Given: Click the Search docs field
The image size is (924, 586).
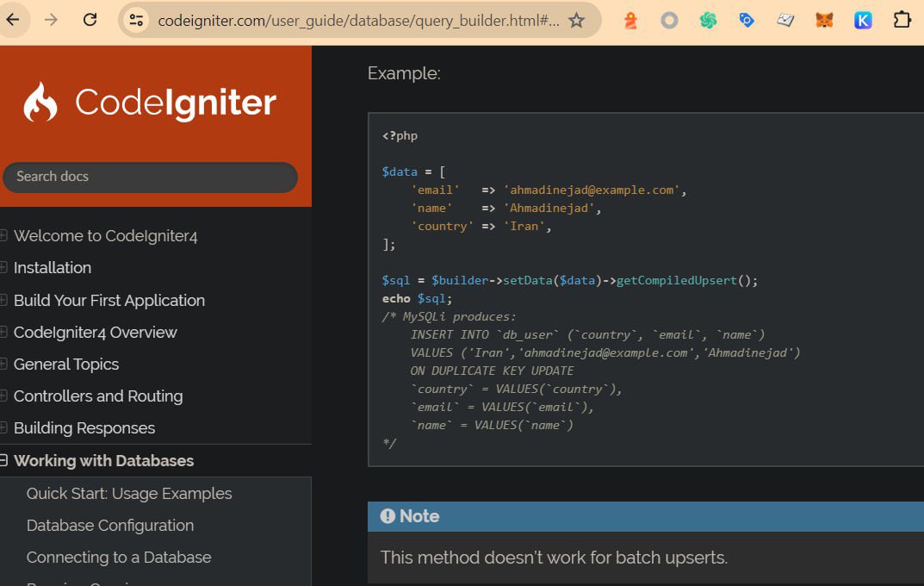Looking at the screenshot, I should point(150,177).
